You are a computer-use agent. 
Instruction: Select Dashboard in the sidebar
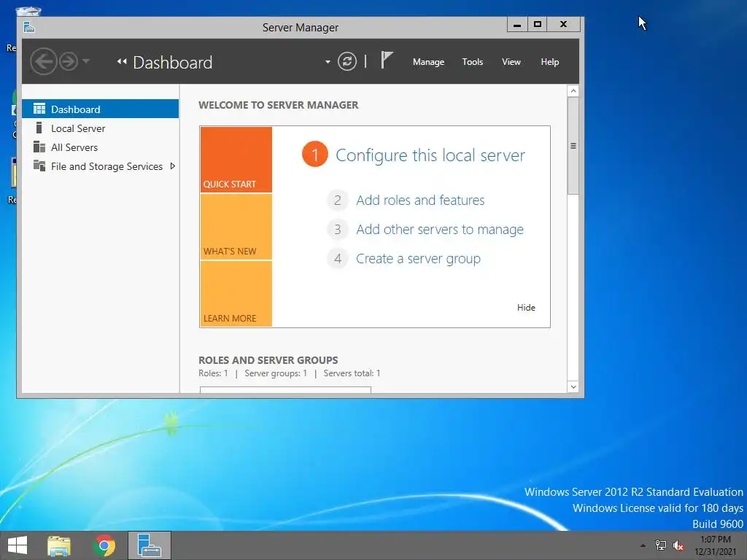point(101,109)
